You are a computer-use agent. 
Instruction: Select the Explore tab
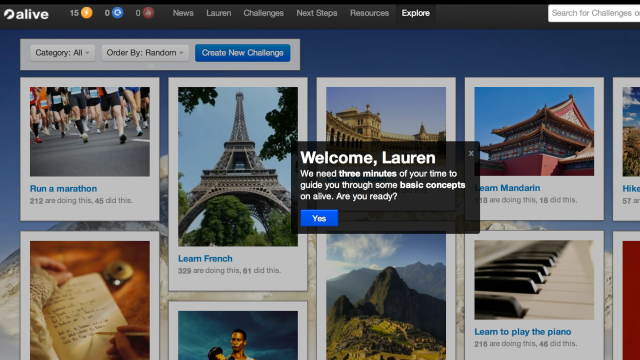point(416,13)
